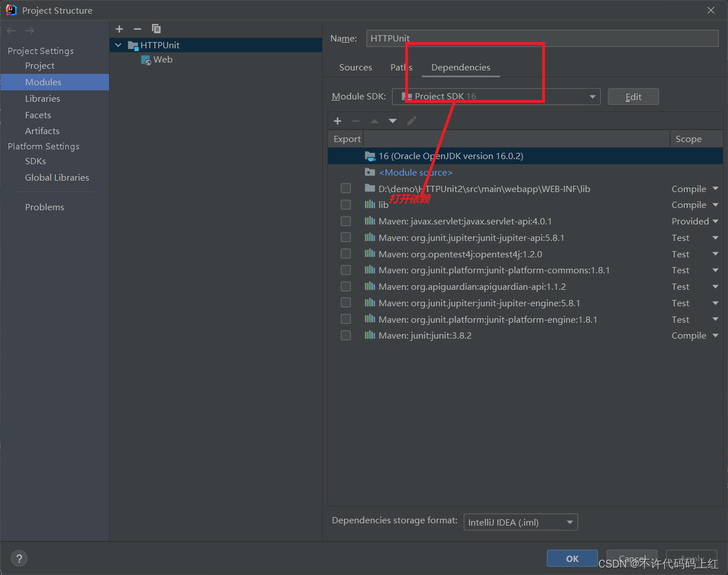Go back using the left arrow
Viewport: 728px width, 575px height.
pyautogui.click(x=11, y=31)
